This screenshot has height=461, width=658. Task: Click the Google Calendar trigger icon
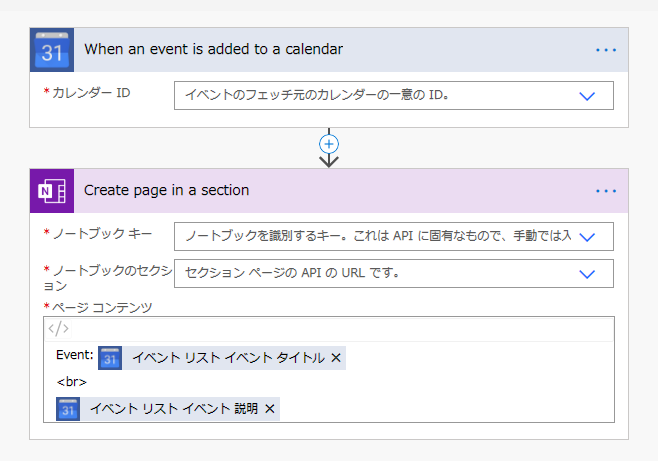tap(52, 50)
